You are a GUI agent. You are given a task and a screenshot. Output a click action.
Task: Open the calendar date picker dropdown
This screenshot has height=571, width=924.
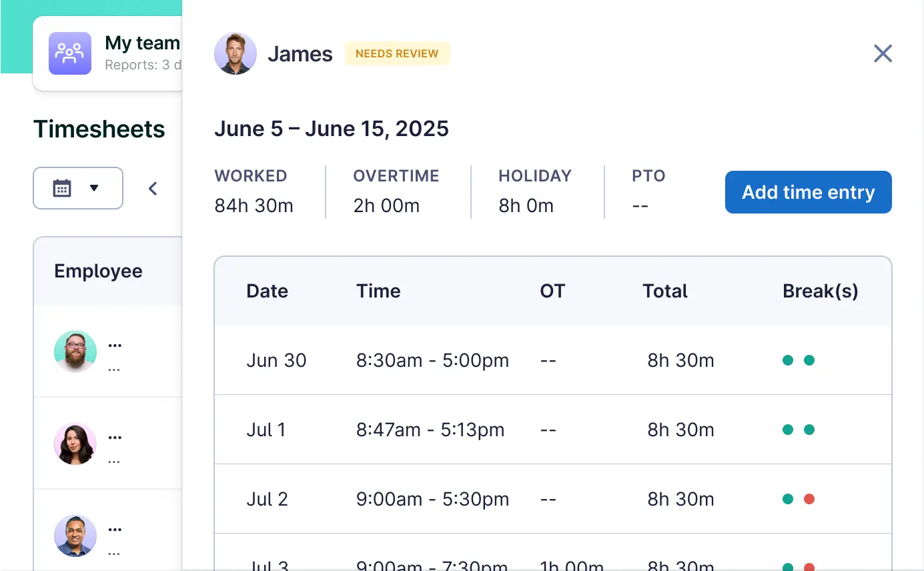(94, 188)
